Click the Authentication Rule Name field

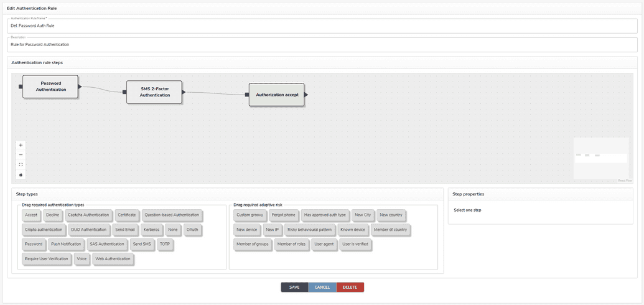tap(322, 26)
